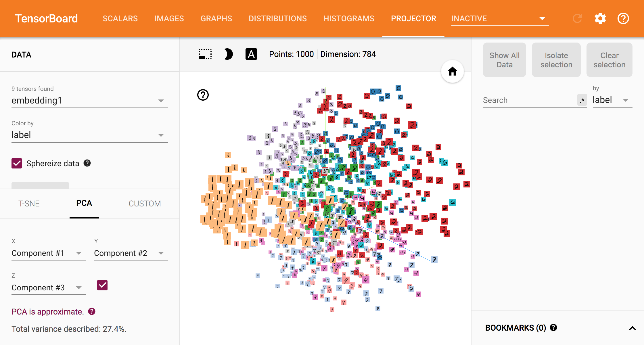The height and width of the screenshot is (345, 644).
Task: Open the HISTOGRAMS tab
Action: (x=349, y=19)
